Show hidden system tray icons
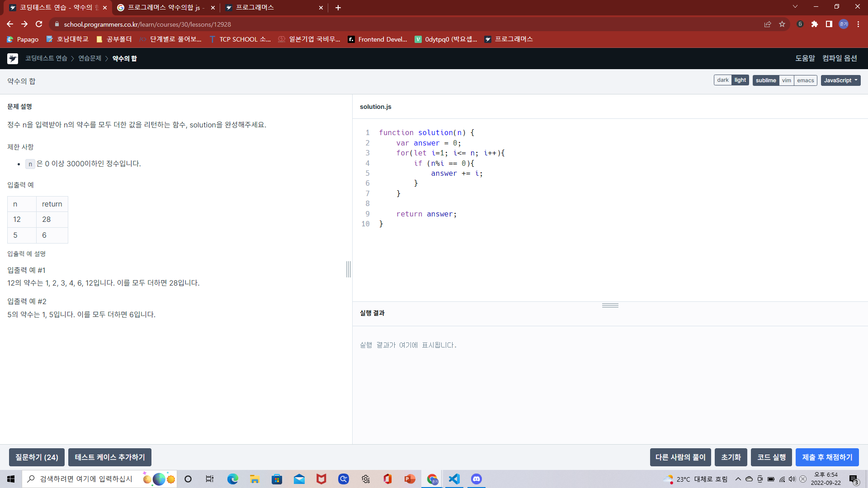This screenshot has height=488, width=868. pos(738,479)
